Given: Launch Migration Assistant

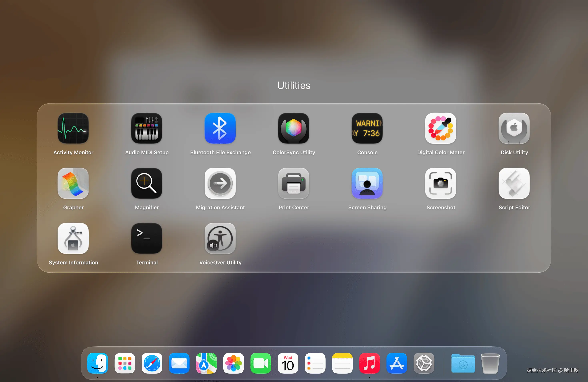Looking at the screenshot, I should pos(220,183).
